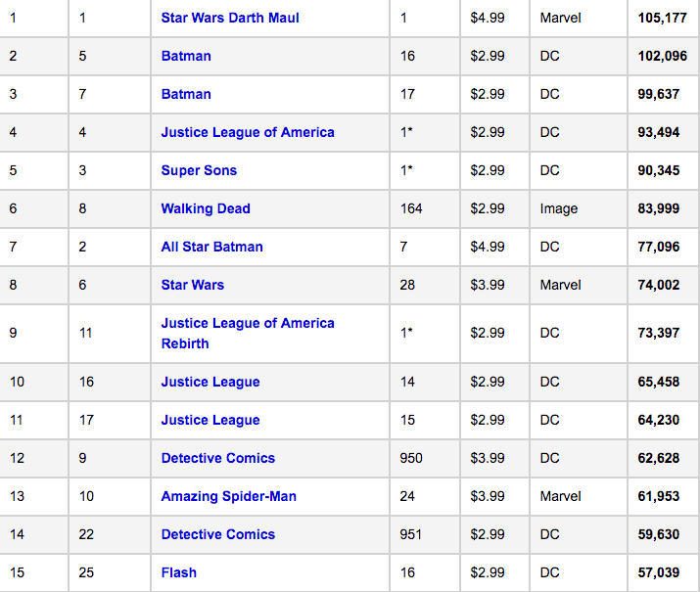Viewport: 700px width, 592px height.
Task: Open the Star Wars Darth Maul link
Action: (x=230, y=18)
